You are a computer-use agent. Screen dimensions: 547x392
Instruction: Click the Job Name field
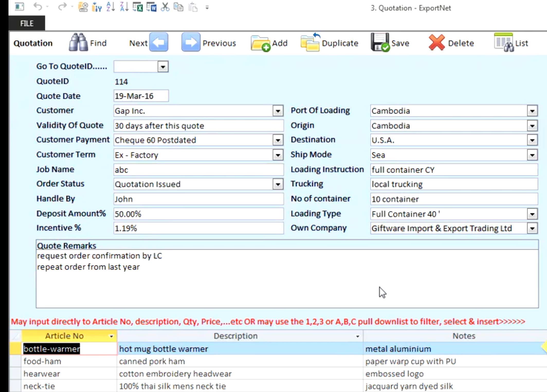click(x=198, y=170)
